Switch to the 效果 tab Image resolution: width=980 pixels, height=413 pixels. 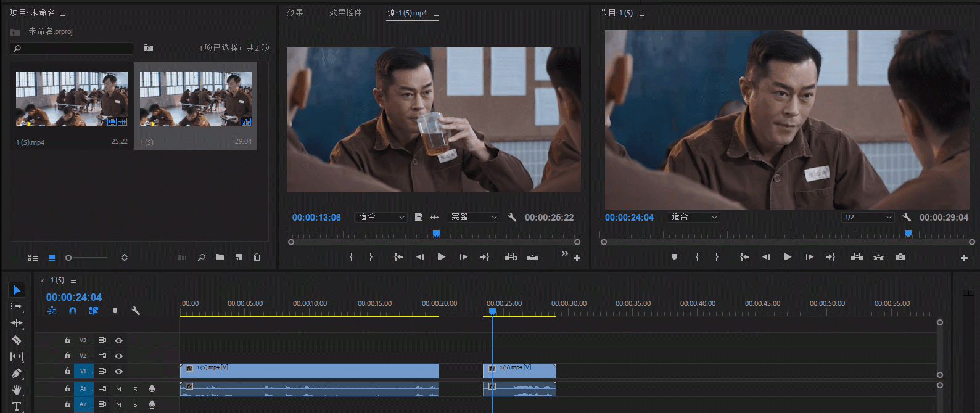click(295, 12)
